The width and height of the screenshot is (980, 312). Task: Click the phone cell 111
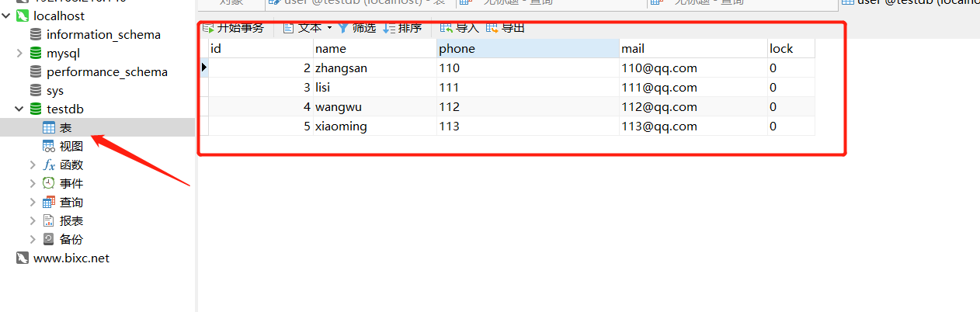tap(528, 88)
